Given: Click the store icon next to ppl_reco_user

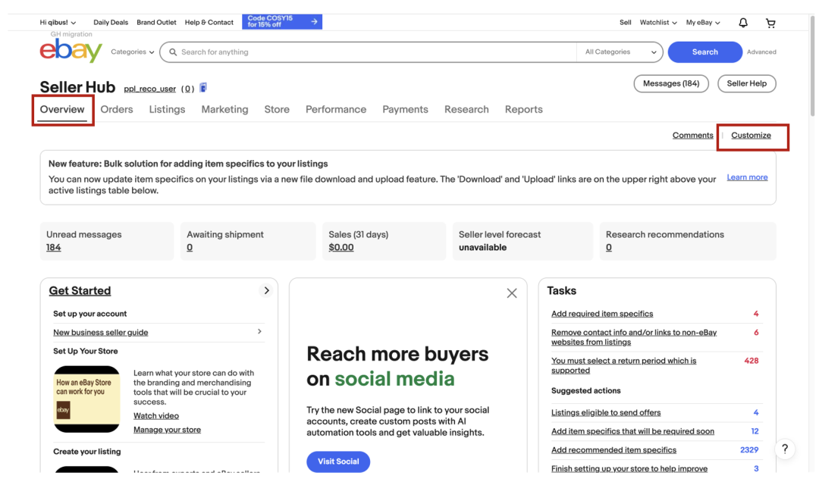Looking at the screenshot, I should pyautogui.click(x=203, y=88).
